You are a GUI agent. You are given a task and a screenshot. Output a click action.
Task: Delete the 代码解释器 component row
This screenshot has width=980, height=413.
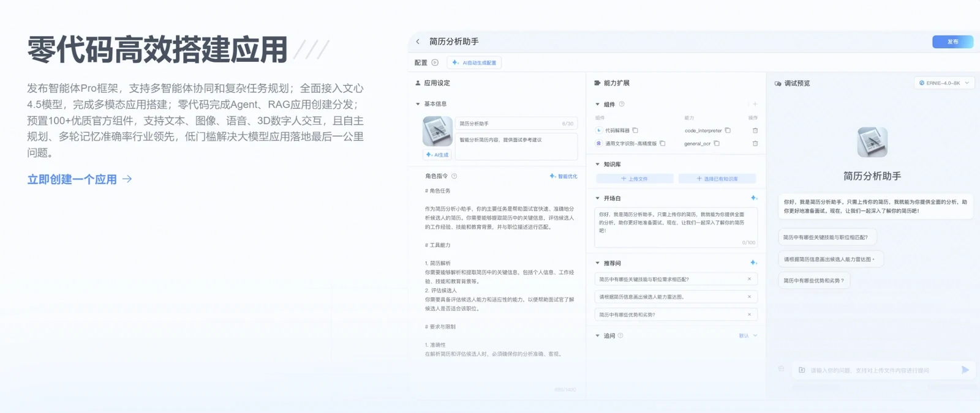click(755, 130)
